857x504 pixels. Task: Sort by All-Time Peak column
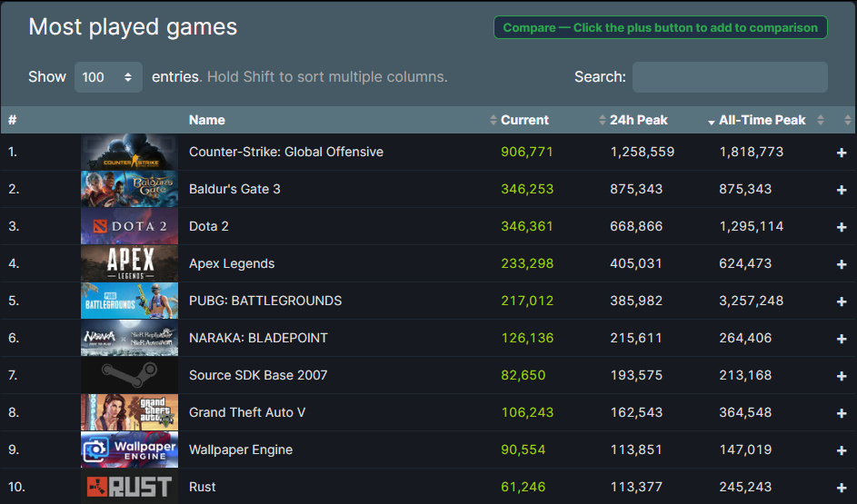pyautogui.click(x=762, y=120)
